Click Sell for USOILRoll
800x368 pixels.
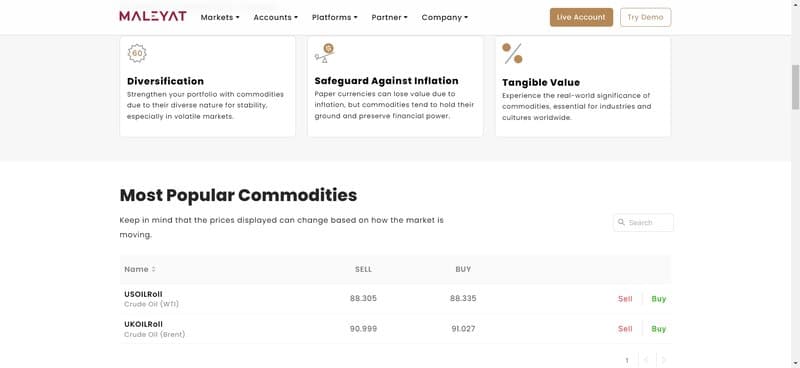(625, 299)
